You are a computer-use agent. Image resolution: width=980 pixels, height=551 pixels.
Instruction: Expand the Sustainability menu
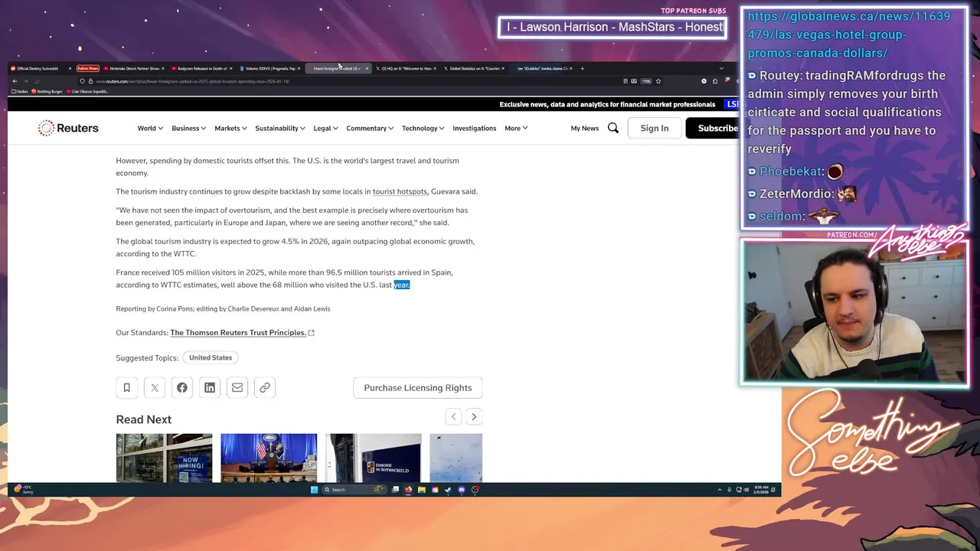(x=280, y=129)
